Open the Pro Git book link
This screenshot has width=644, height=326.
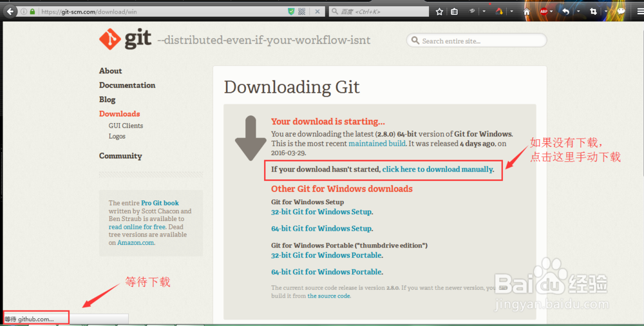(160, 203)
